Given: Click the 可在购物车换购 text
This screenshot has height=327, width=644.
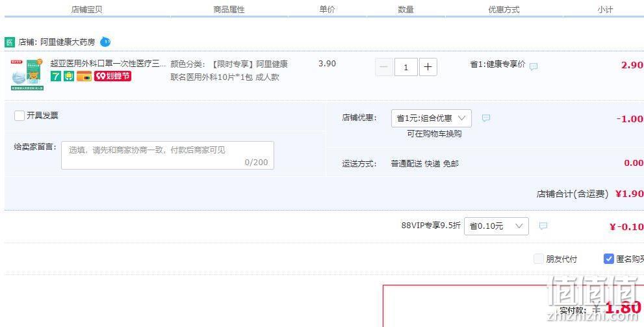Looking at the screenshot, I should click(x=434, y=134).
